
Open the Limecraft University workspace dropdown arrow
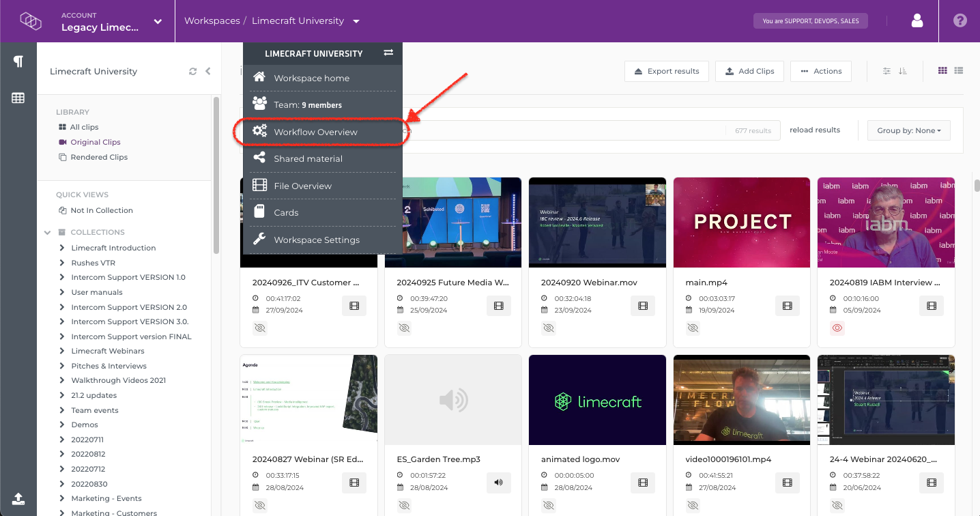(x=356, y=21)
